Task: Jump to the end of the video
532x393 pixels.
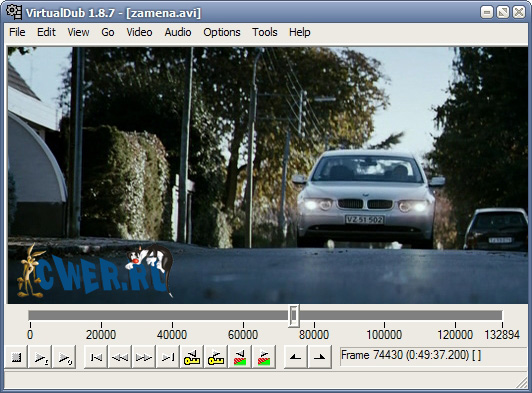Action: tap(168, 357)
